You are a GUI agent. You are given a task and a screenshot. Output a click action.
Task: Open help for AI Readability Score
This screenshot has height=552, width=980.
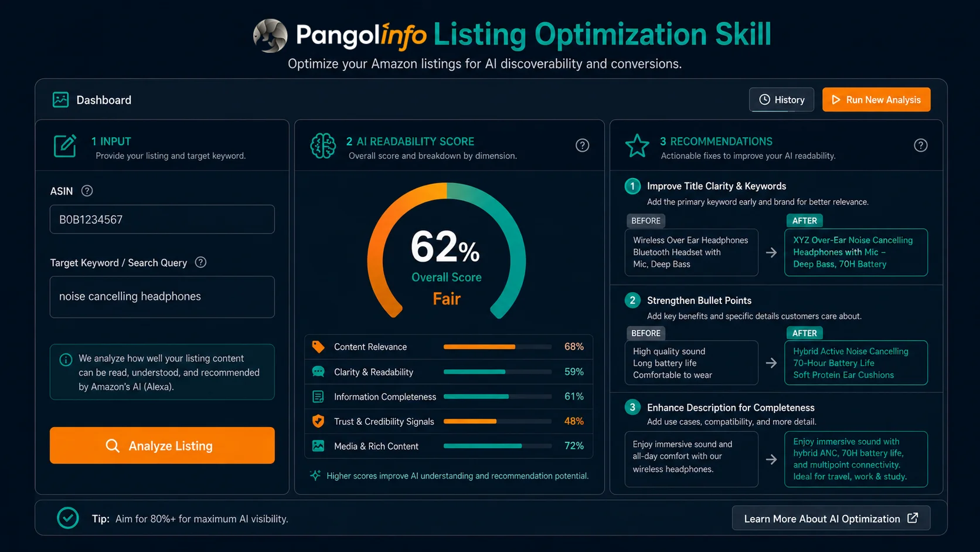[582, 145]
